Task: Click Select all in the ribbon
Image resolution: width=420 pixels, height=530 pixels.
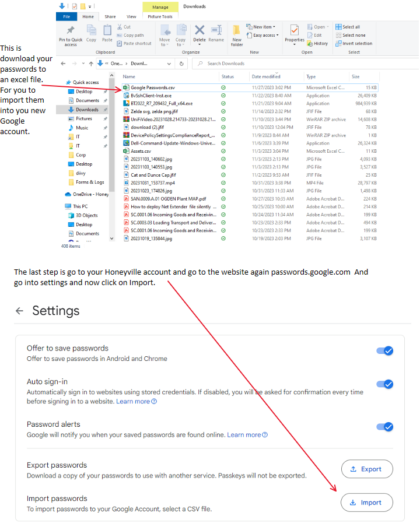Action: (x=348, y=27)
